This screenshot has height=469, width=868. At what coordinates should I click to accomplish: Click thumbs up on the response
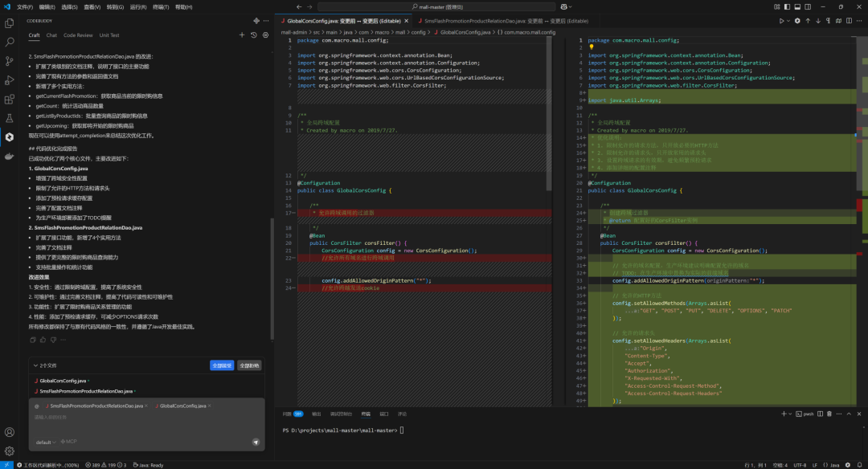point(45,341)
